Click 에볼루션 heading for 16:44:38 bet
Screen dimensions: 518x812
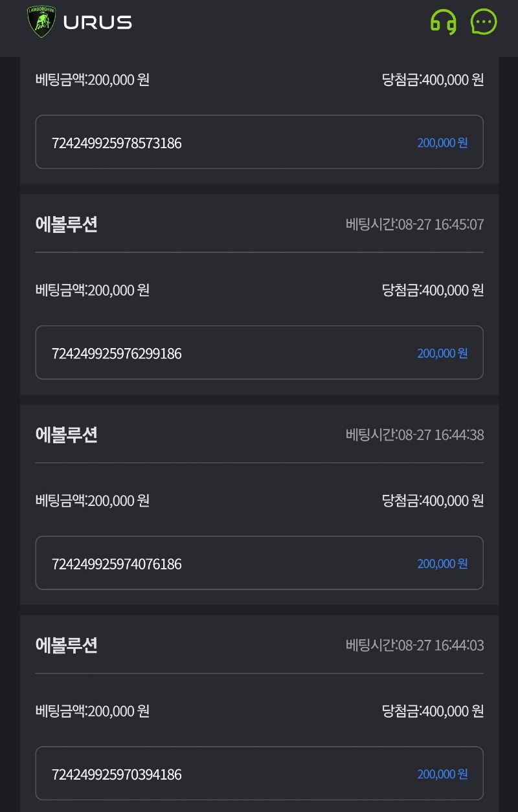(x=67, y=435)
